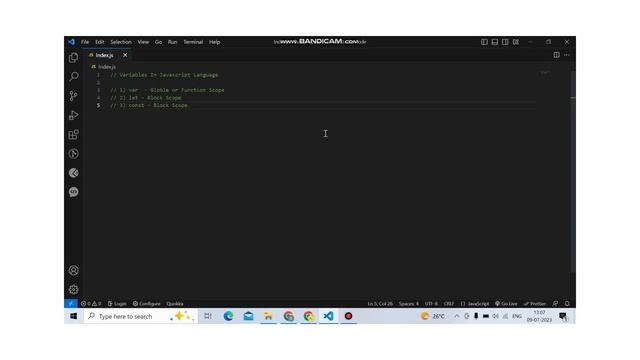Switch to Visual Studio Code taskbar icon

click(x=328, y=316)
